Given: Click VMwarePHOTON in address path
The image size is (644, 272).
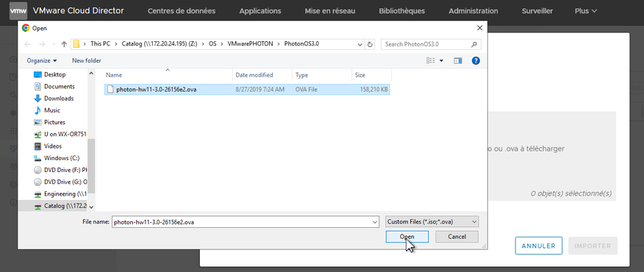Looking at the screenshot, I should pos(250,44).
